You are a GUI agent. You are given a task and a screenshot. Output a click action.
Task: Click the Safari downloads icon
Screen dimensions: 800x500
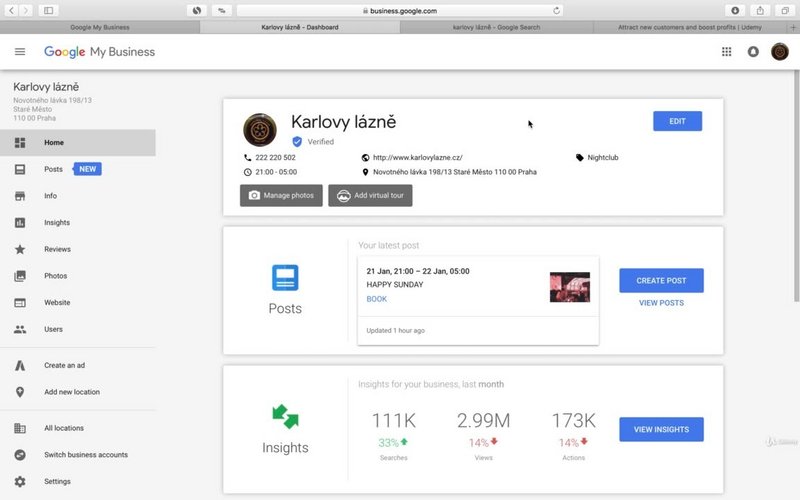[735, 10]
